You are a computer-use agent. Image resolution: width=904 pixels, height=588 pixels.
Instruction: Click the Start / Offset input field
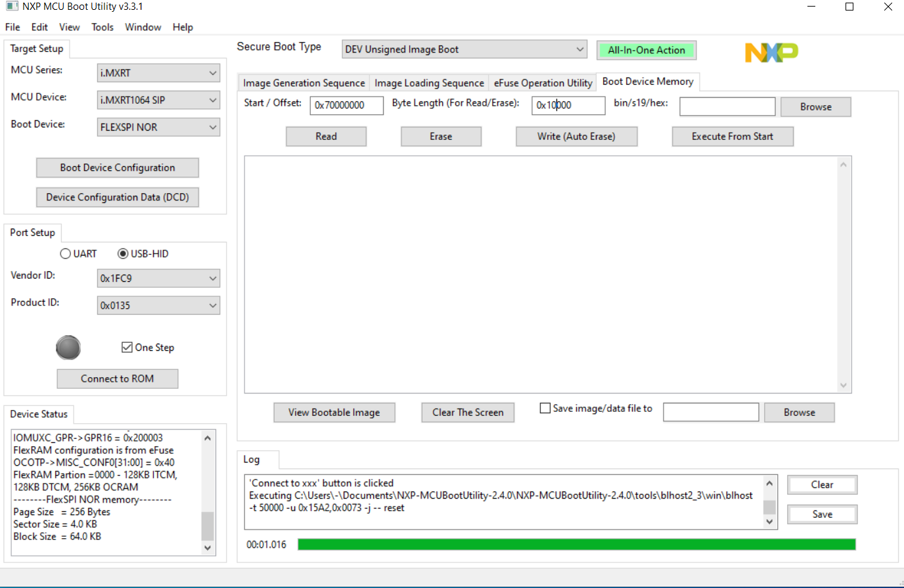[346, 105]
